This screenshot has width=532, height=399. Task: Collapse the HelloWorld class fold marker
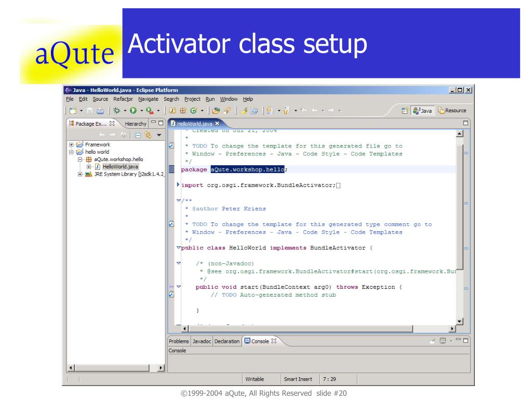[179, 248]
